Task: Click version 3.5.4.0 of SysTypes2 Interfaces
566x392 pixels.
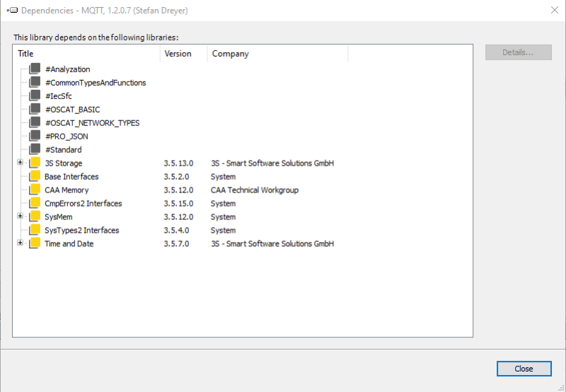Action: (176, 230)
